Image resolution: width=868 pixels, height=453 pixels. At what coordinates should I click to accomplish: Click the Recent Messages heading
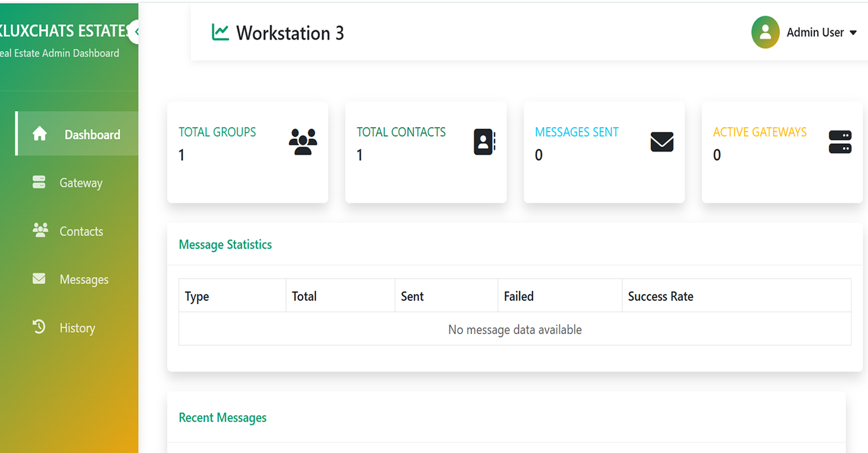[222, 418]
